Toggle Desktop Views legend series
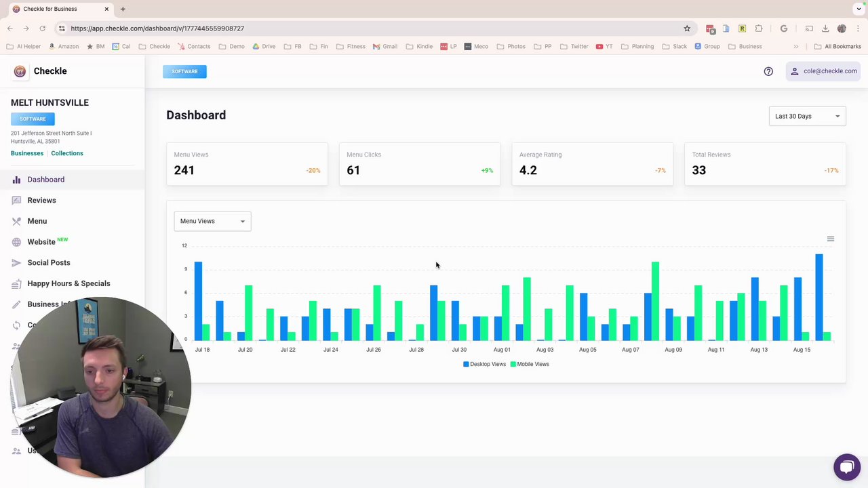Screen dimensions: 868x488 (x=484, y=364)
